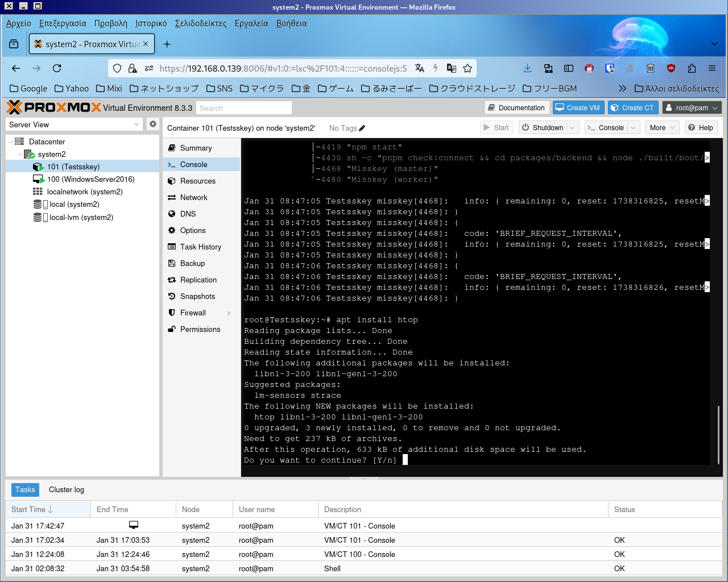This screenshot has height=582, width=728.
Task: Edit tags with the pencil icon
Action: point(362,128)
